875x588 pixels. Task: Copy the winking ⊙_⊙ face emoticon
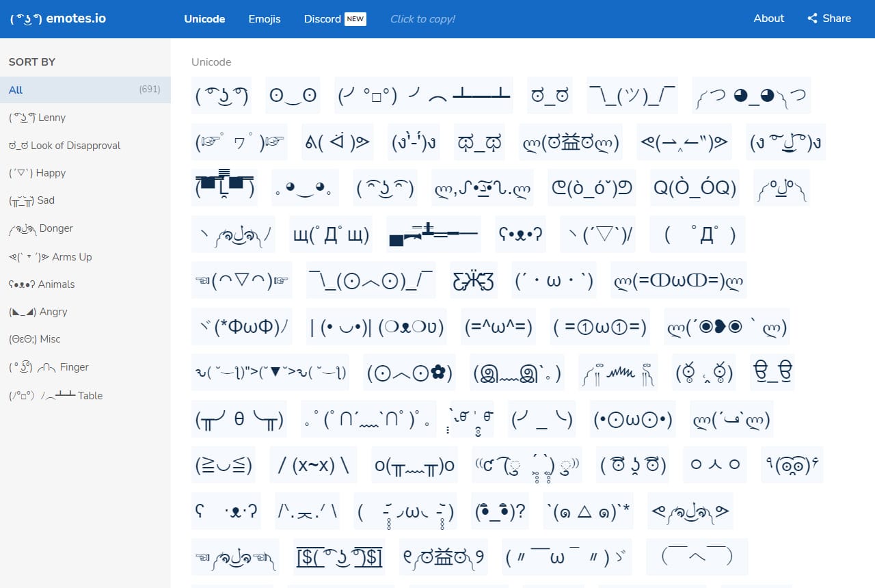[293, 95]
